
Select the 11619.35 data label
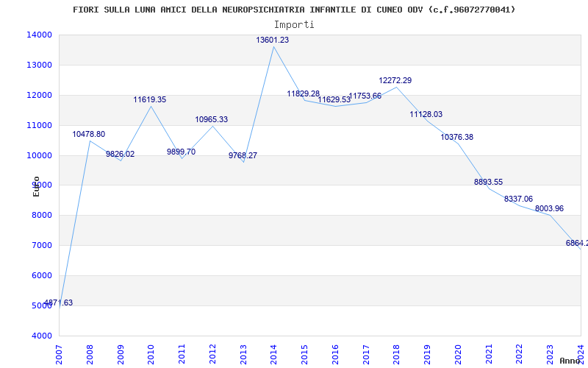point(150,99)
